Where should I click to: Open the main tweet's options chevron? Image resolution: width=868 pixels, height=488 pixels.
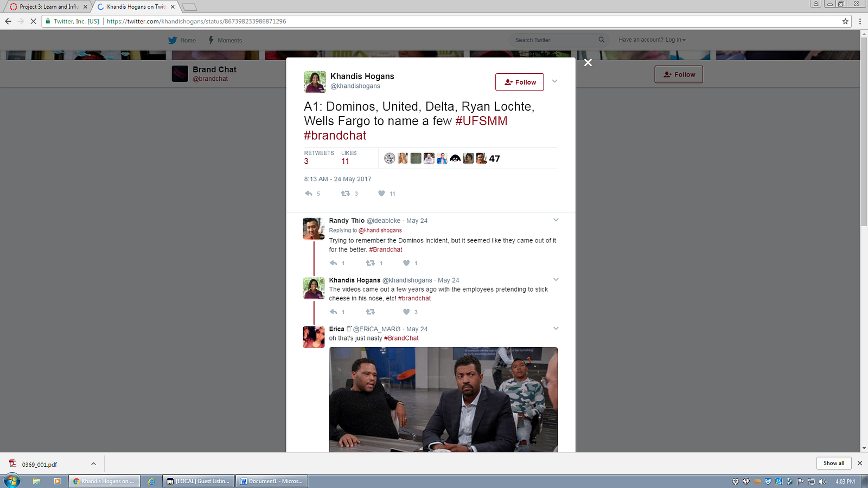click(x=554, y=81)
